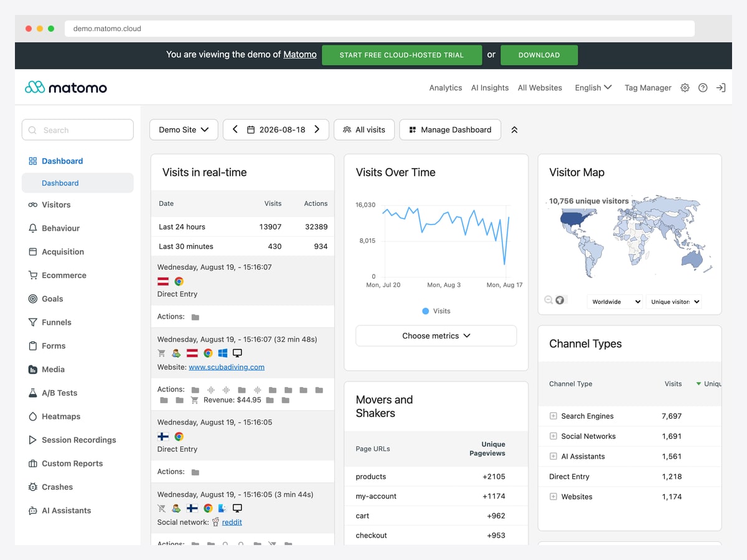Open the Choose metrics dropdown
The width and height of the screenshot is (747, 560).
[436, 335]
